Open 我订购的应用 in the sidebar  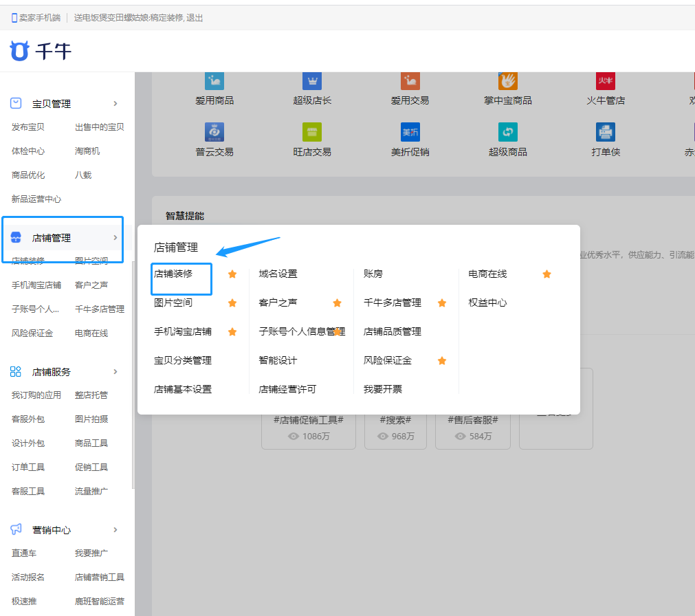pos(36,395)
